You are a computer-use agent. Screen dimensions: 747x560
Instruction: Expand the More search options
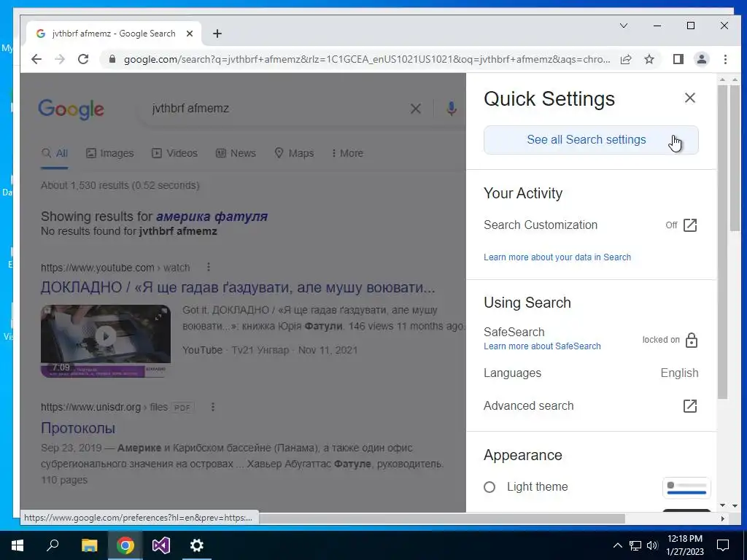tap(347, 153)
